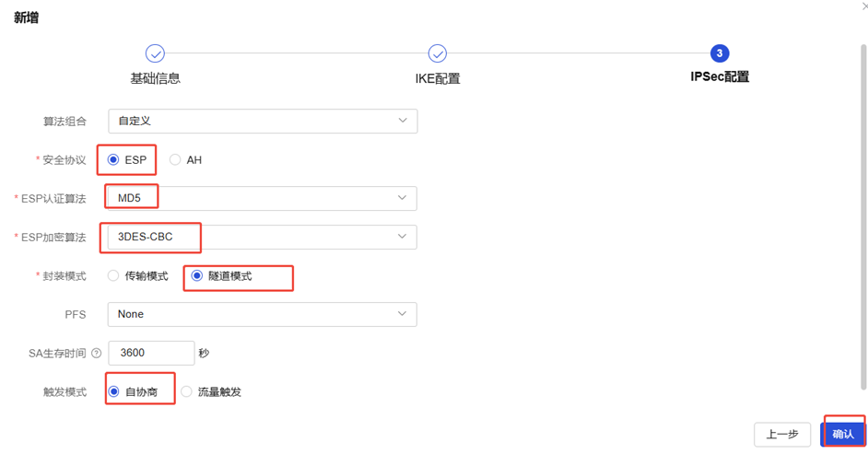Click the 基础信息 step checkmark icon
This screenshot has width=868, height=454.
pyautogui.click(x=155, y=53)
